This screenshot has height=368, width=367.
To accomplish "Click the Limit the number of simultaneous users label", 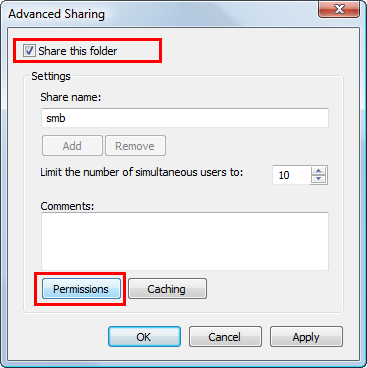I will tap(142, 172).
